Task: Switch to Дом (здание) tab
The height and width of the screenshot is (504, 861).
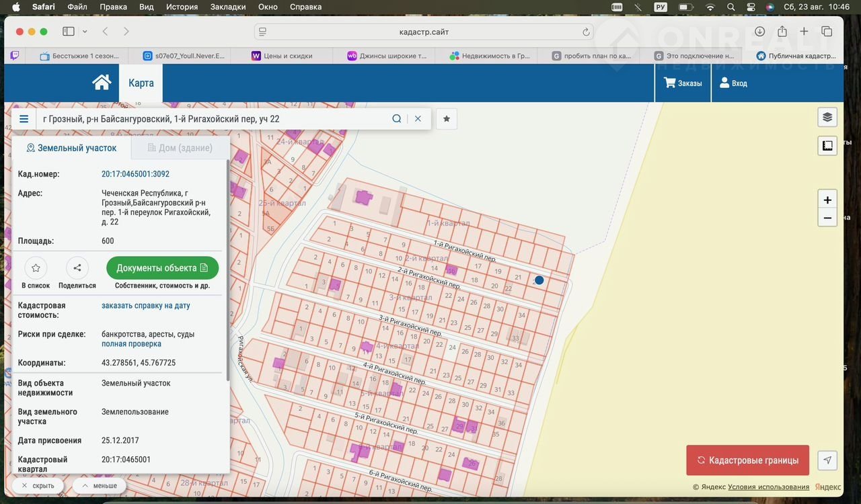Action: (180, 148)
